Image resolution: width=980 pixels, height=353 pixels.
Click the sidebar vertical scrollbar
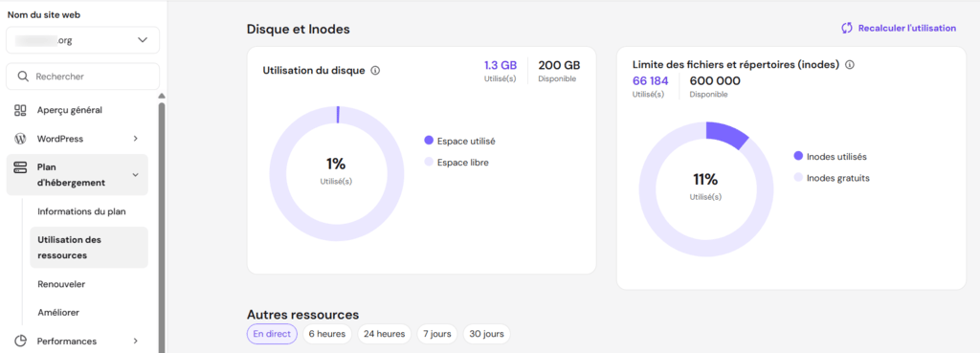click(161, 228)
